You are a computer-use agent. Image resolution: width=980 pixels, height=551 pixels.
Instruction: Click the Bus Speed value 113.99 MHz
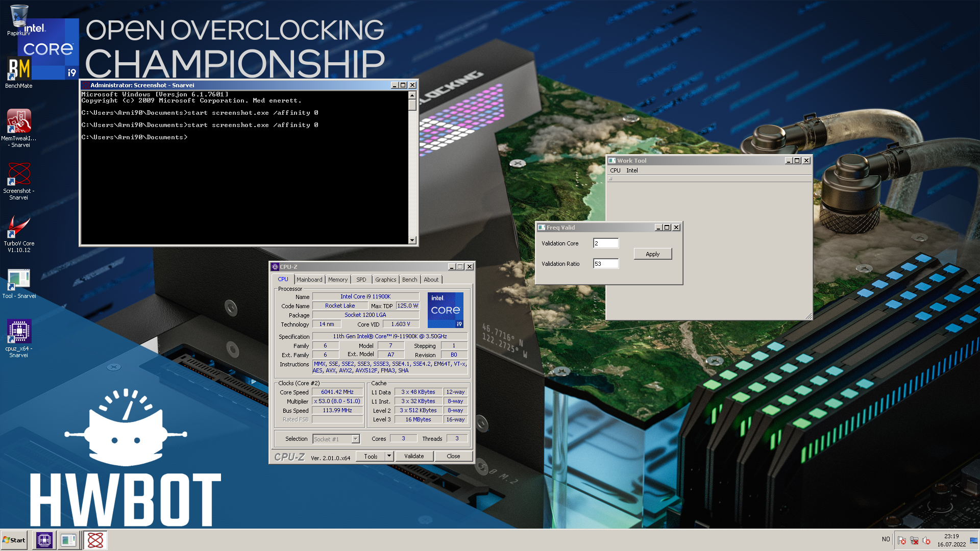337,410
